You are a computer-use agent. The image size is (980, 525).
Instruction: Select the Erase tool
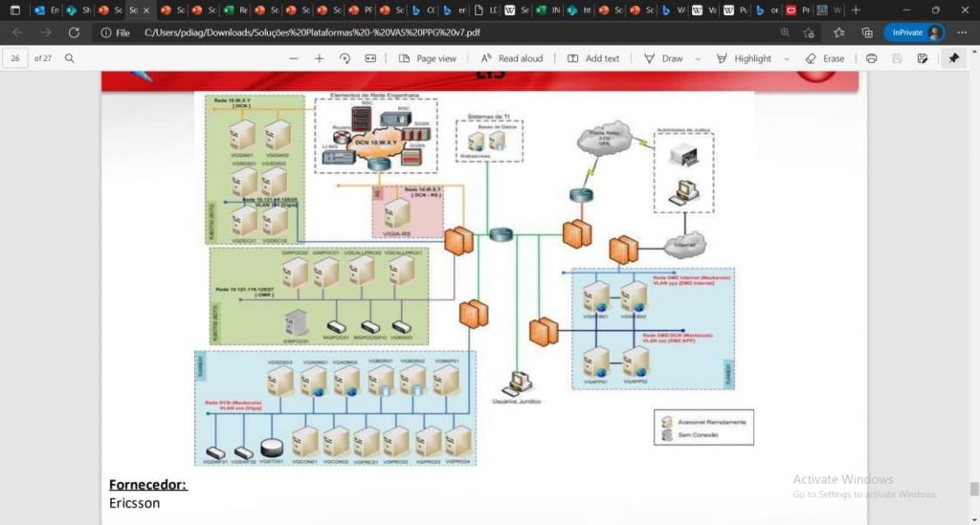[x=825, y=58]
